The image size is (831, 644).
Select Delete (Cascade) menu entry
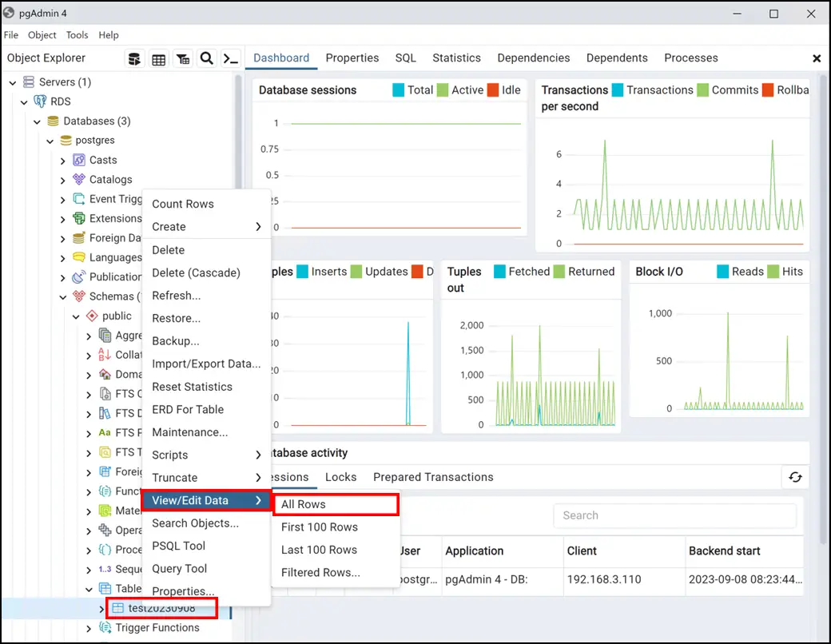coord(207,272)
